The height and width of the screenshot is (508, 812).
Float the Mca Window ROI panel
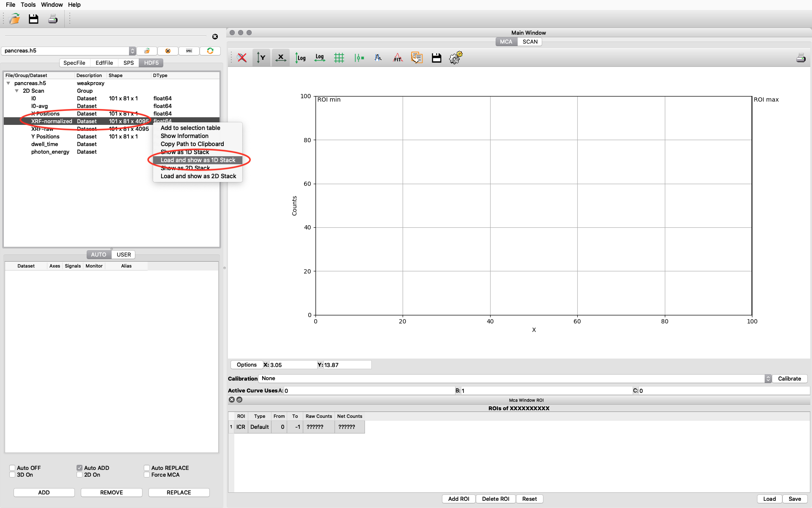(x=239, y=400)
